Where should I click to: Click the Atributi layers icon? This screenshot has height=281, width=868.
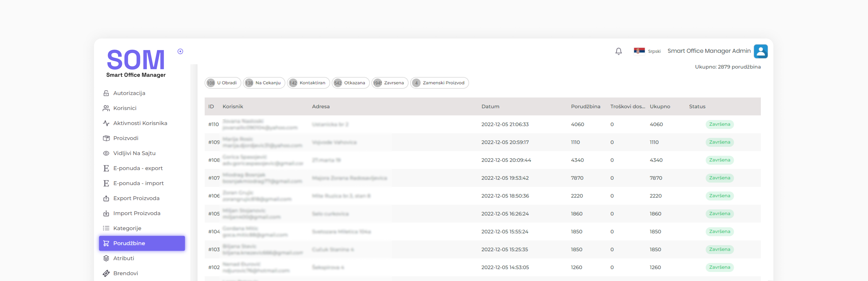(106, 258)
